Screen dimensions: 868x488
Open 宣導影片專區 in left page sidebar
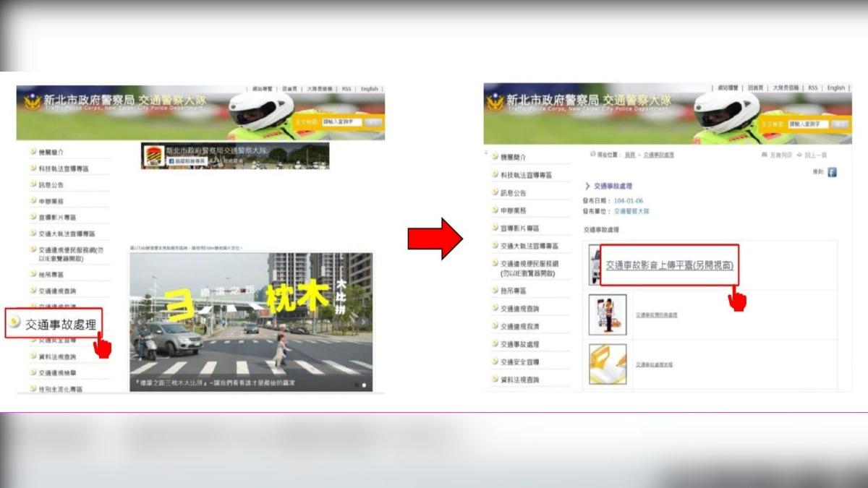(57, 217)
